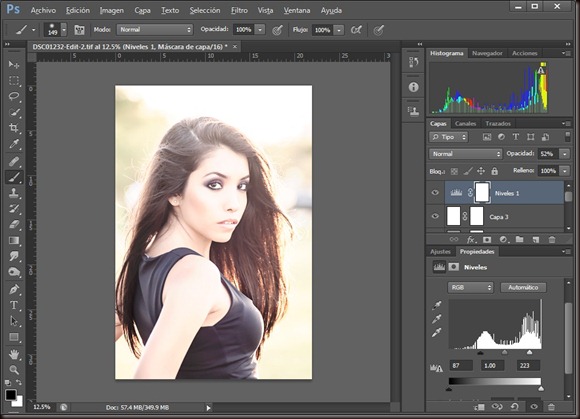Select the Pen tool
Screen dimensions: 580x419
coord(14,290)
